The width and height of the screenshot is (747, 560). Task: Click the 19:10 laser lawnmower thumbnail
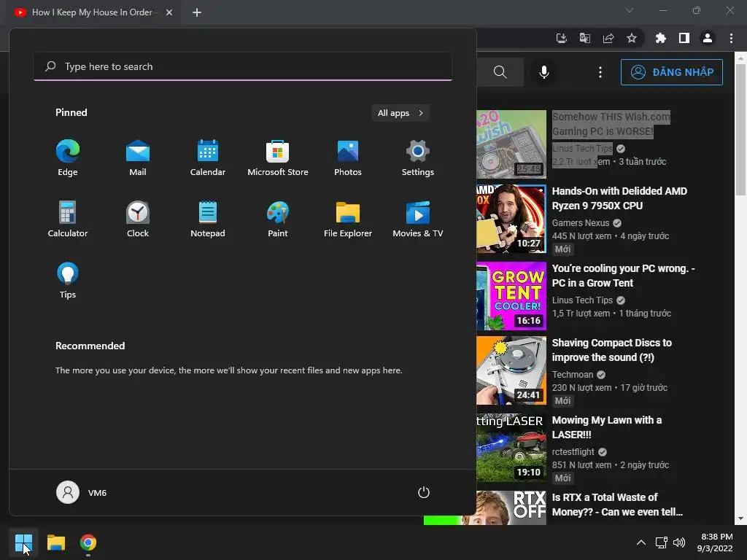(x=511, y=448)
